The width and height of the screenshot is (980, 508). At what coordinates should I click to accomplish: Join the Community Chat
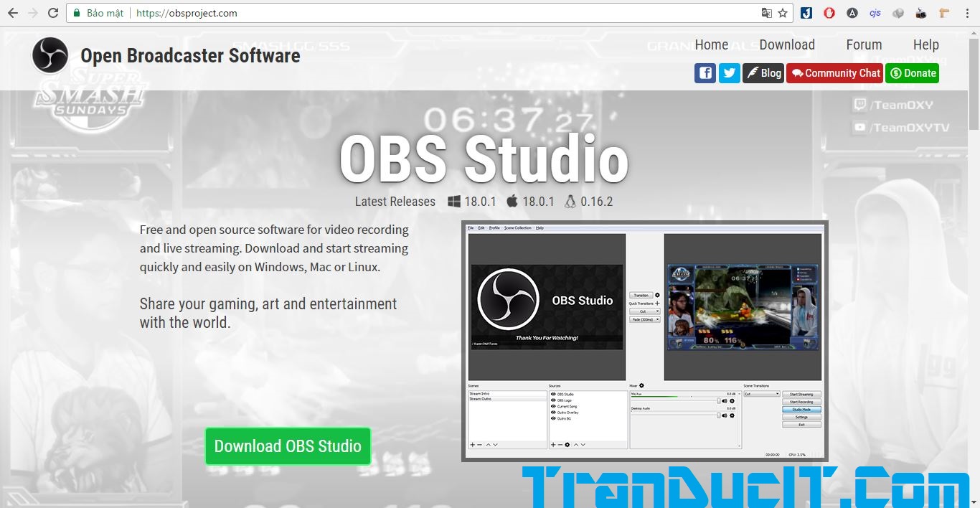[x=834, y=73]
